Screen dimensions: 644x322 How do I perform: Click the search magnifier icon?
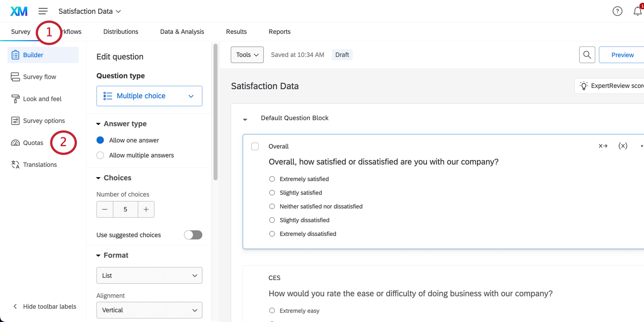587,55
